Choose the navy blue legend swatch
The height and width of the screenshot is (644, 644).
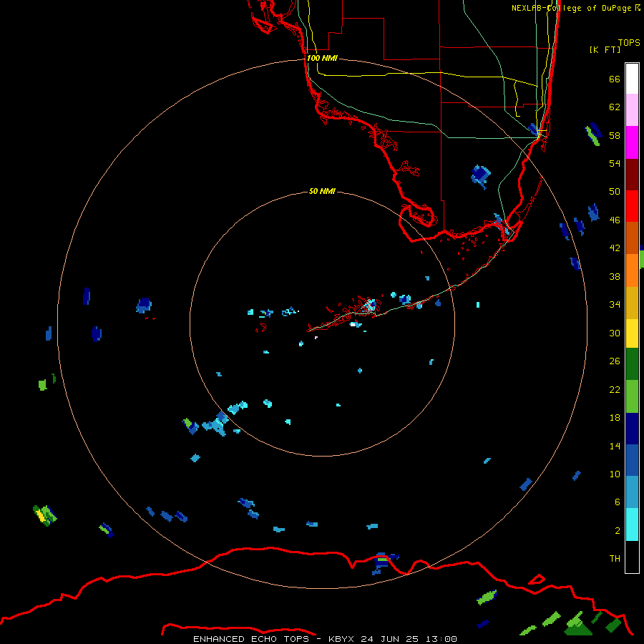[632, 429]
